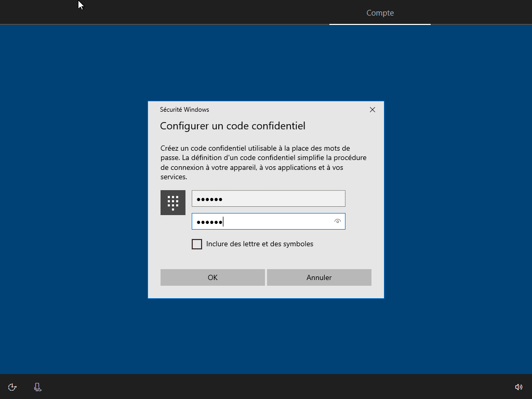Click the 'Sécurité Windows' title bar text
The image size is (532, 399).
pyautogui.click(x=184, y=110)
